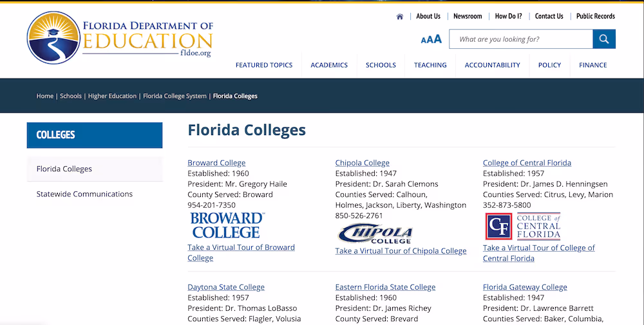Viewport: 644px width, 325px height.
Task: Go to Contact Us
Action: (x=549, y=16)
